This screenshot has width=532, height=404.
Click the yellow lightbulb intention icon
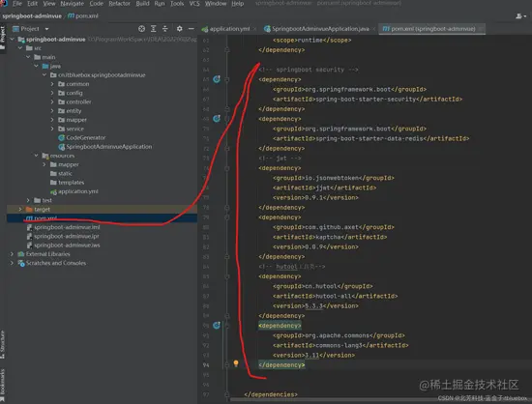236,363
